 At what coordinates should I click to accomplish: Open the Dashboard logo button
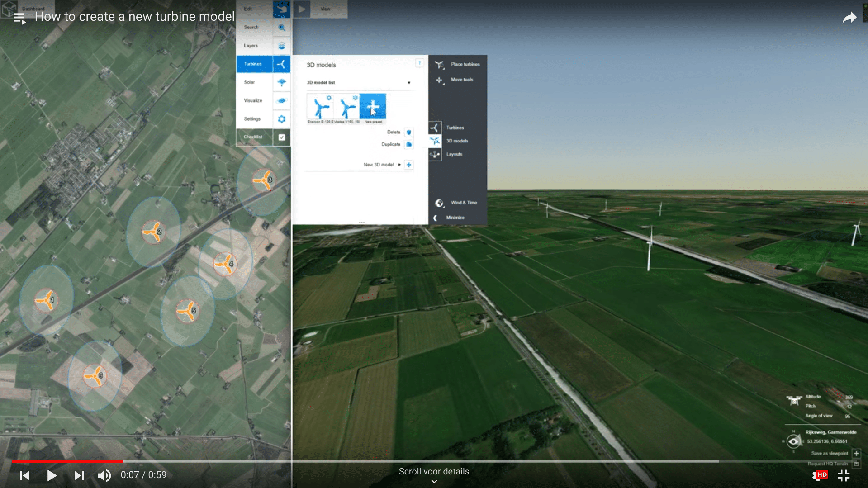(9, 8)
